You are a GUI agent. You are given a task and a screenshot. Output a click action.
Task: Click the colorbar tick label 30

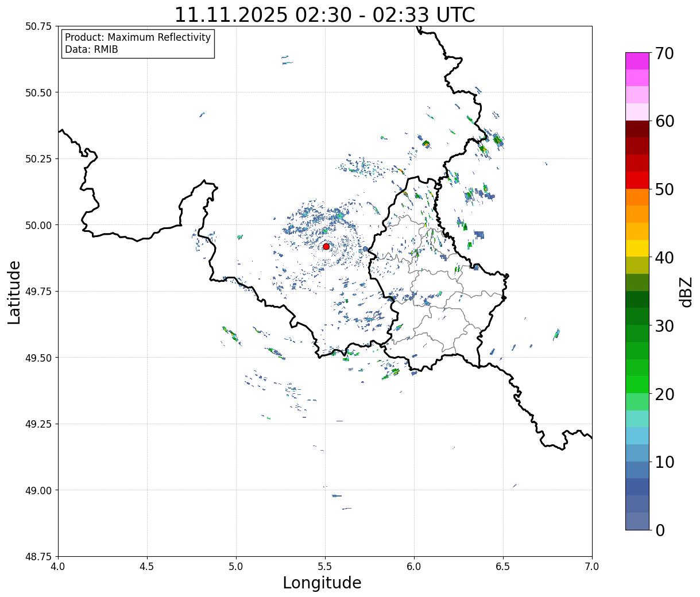pos(664,325)
